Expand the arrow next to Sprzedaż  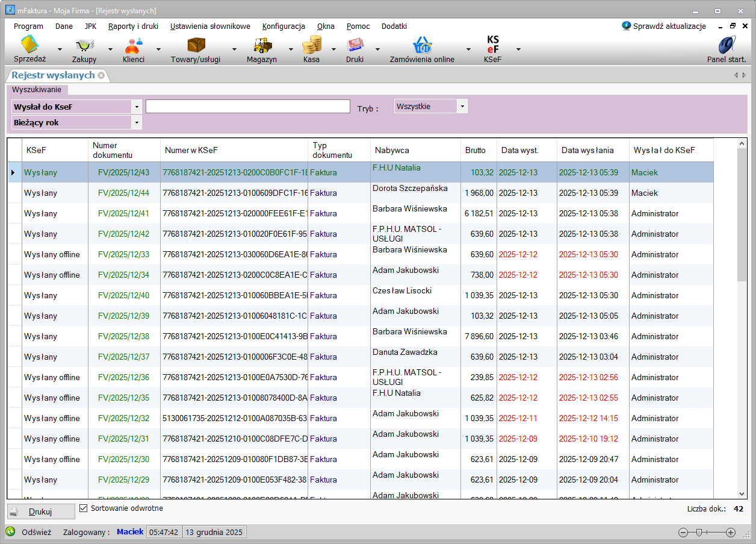pyautogui.click(x=60, y=49)
